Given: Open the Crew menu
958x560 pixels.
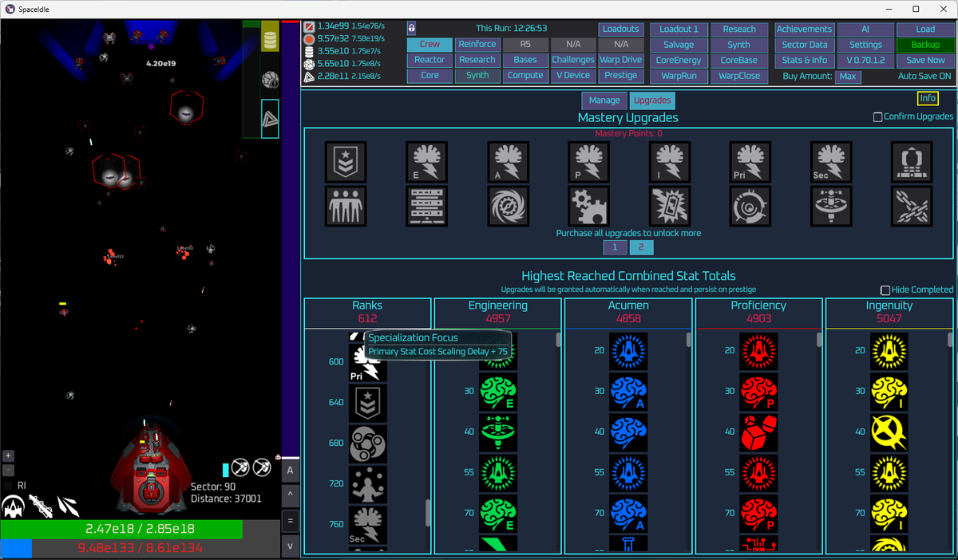Looking at the screenshot, I should pos(430,45).
